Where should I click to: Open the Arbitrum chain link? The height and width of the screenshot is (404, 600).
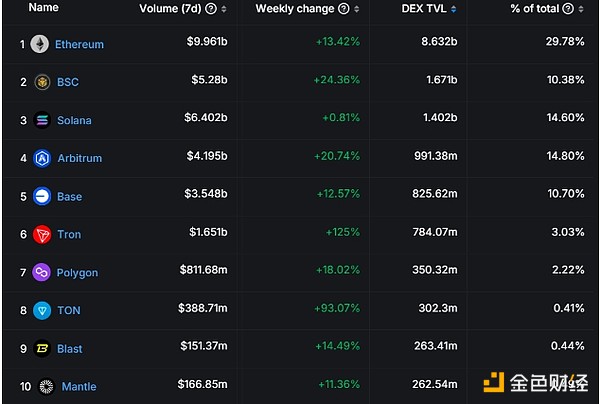point(79,158)
